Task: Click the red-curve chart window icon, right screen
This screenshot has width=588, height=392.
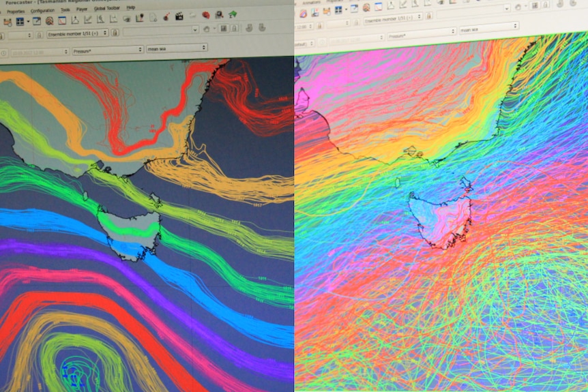Action: [379, 6]
